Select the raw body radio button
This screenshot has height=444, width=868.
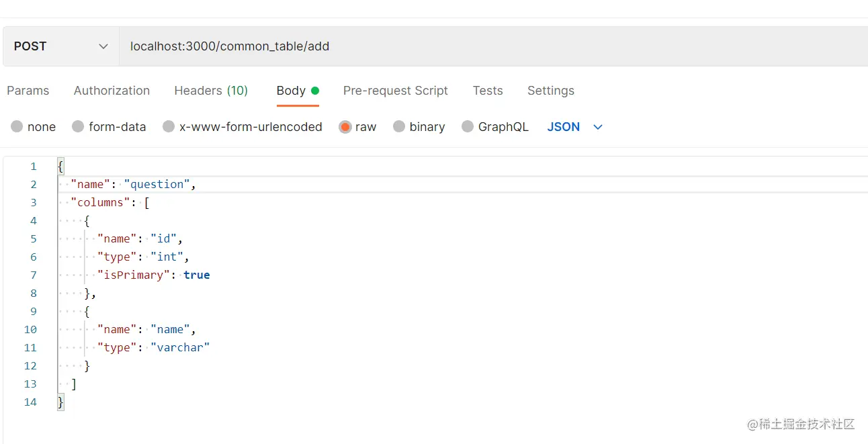click(x=345, y=127)
